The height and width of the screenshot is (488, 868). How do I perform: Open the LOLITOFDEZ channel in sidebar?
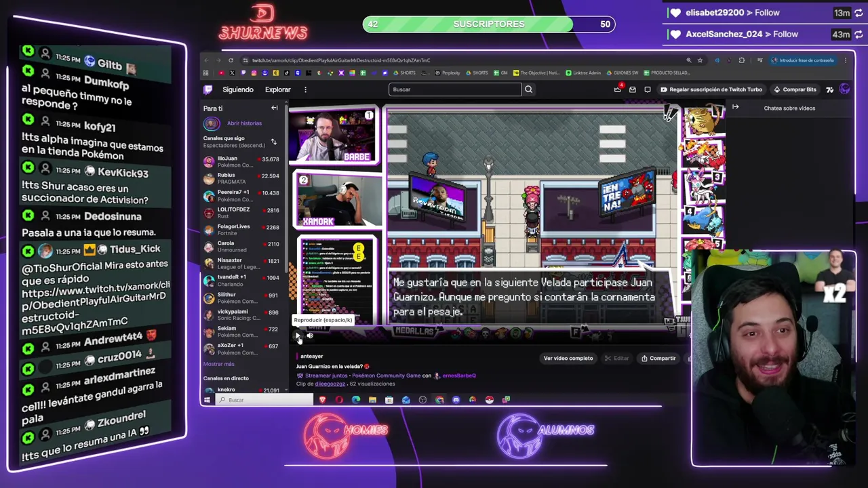[241, 212]
